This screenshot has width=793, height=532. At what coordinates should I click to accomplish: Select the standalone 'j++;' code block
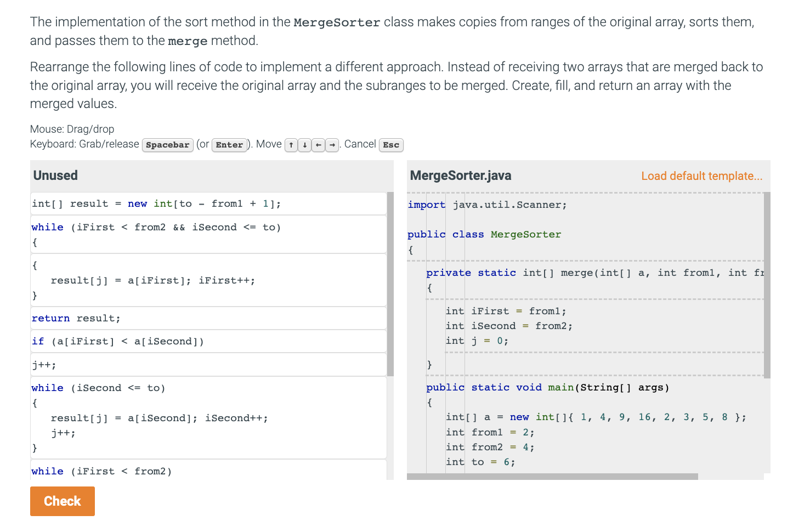click(209, 365)
